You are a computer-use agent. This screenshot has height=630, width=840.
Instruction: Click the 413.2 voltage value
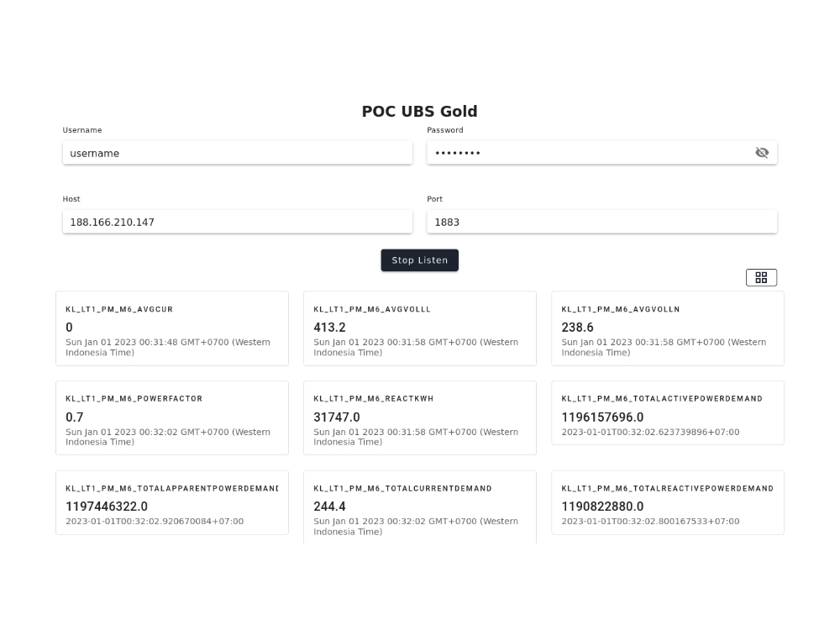coord(329,328)
